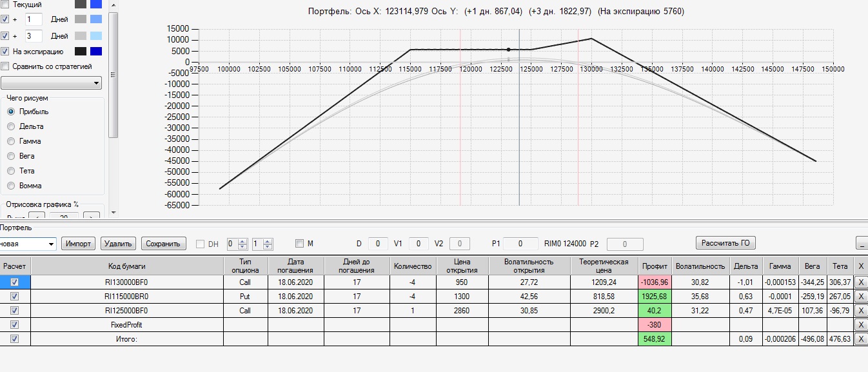
Task: Click the X button in the Итого row
Action: click(860, 338)
